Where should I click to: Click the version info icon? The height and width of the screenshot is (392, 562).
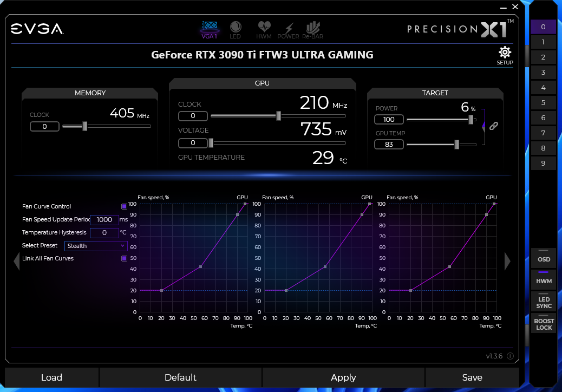coord(511,356)
